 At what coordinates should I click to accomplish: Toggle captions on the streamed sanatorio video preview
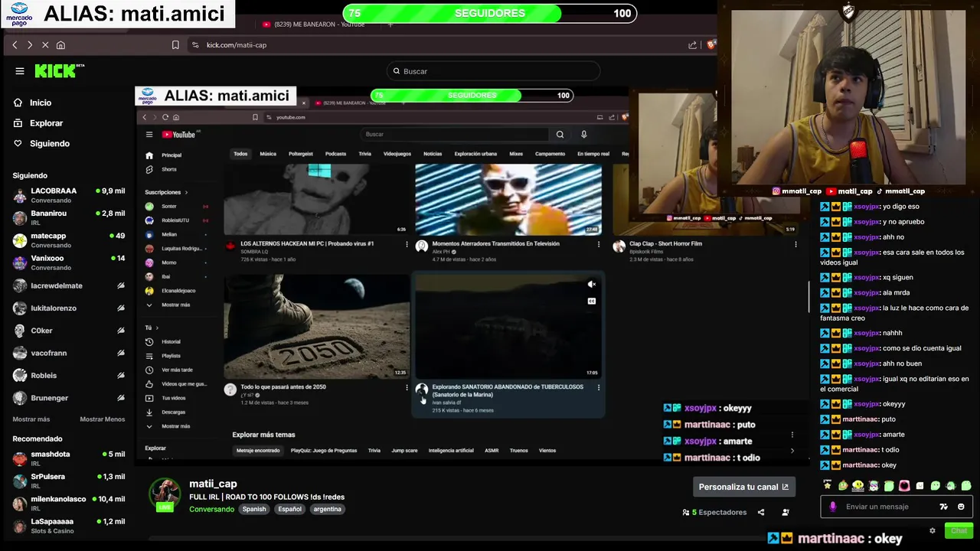point(591,301)
